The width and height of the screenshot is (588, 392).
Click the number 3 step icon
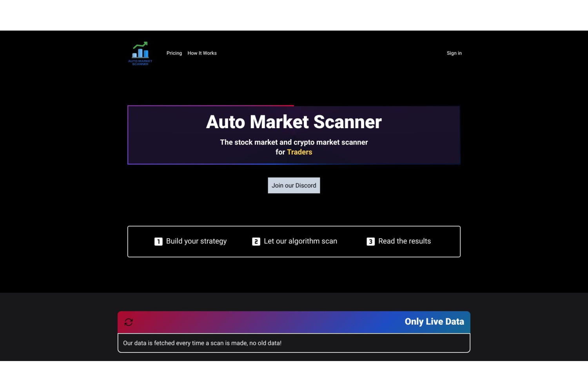(x=370, y=241)
